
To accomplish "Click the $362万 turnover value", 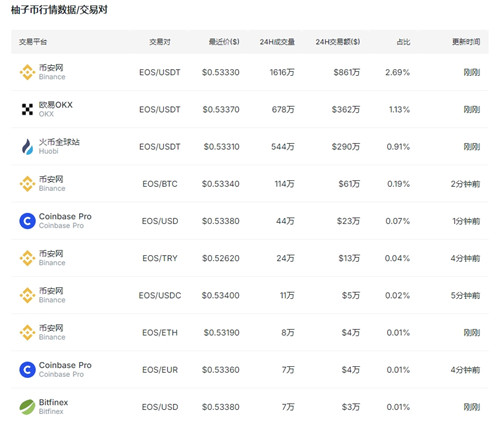I will click(346, 109).
